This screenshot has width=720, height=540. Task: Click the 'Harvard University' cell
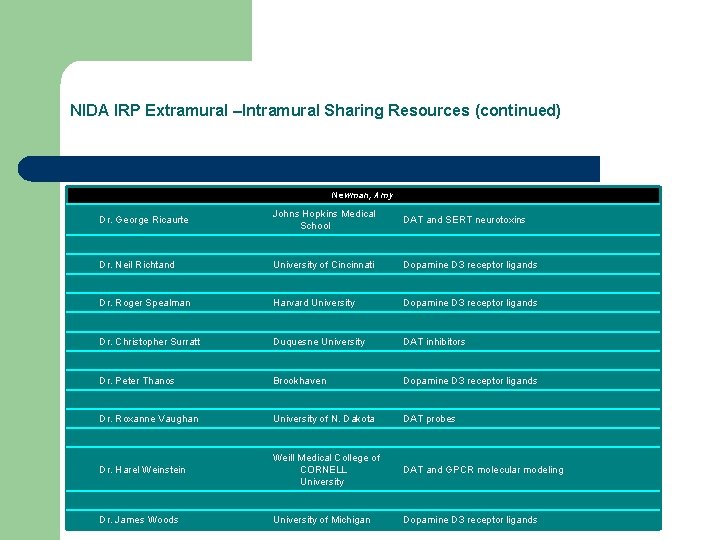(314, 303)
